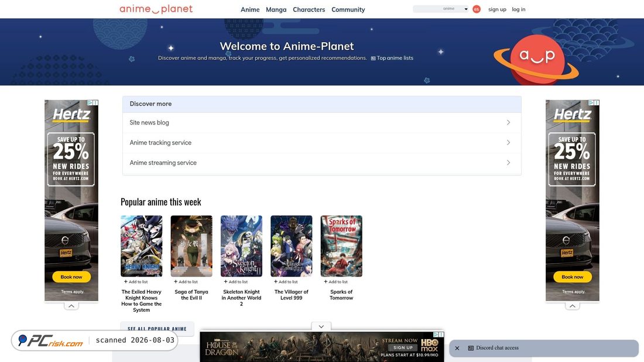Add Skeleton Knight in Another World to list
The height and width of the screenshot is (362, 644).
coord(236,281)
